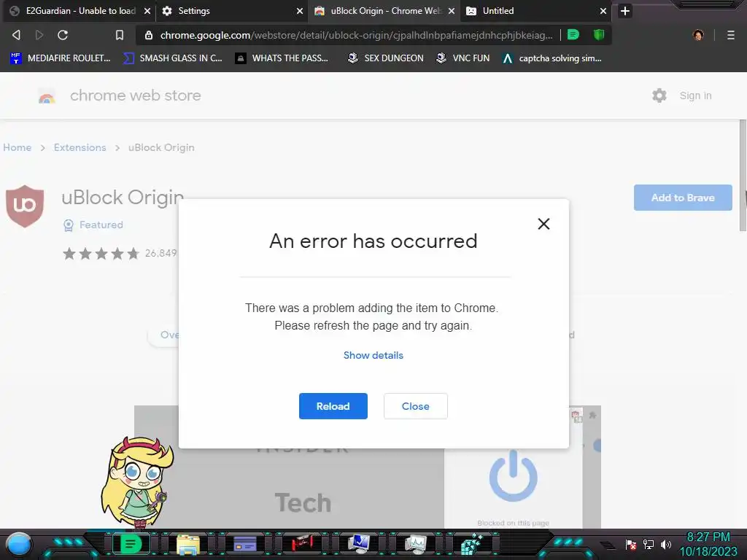Reload the page using the toolbar icon
Viewport: 747px width, 560px height.
63,35
